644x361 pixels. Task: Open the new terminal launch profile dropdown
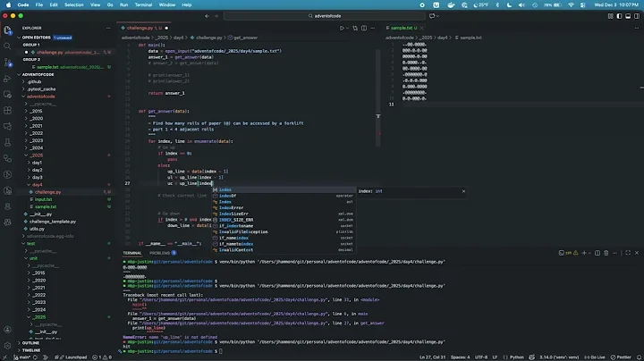[589, 253]
